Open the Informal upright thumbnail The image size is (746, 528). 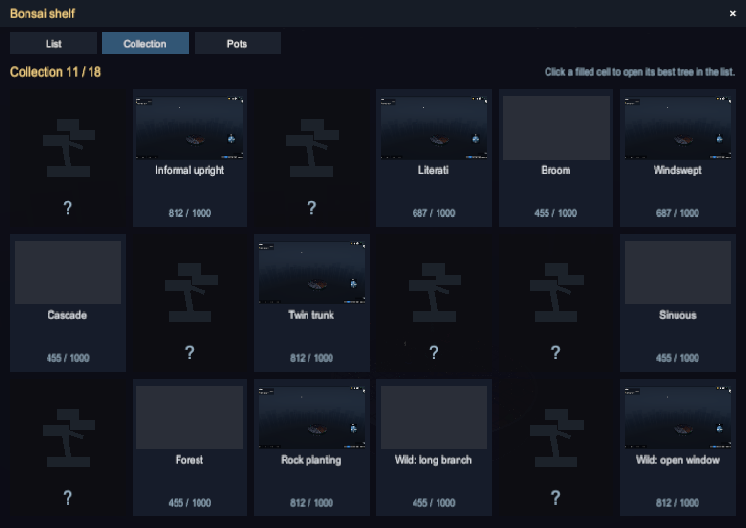pos(189,128)
